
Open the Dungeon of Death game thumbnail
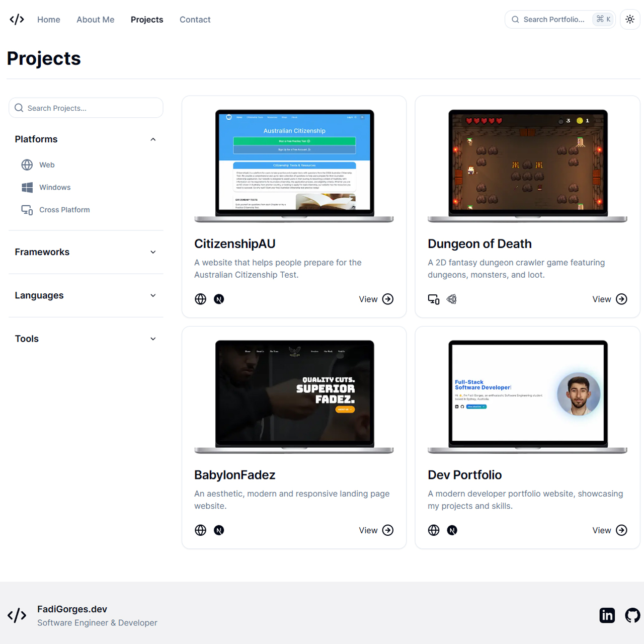[x=527, y=166]
